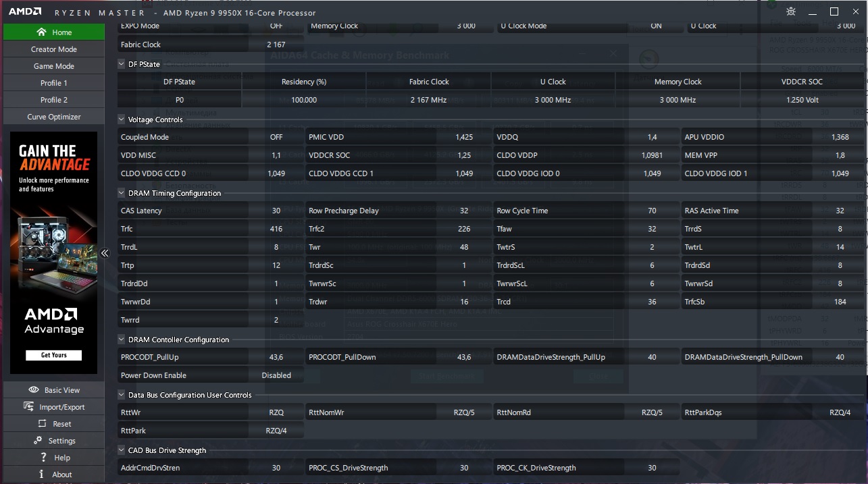Click the AMD logo in the title bar

pos(25,12)
